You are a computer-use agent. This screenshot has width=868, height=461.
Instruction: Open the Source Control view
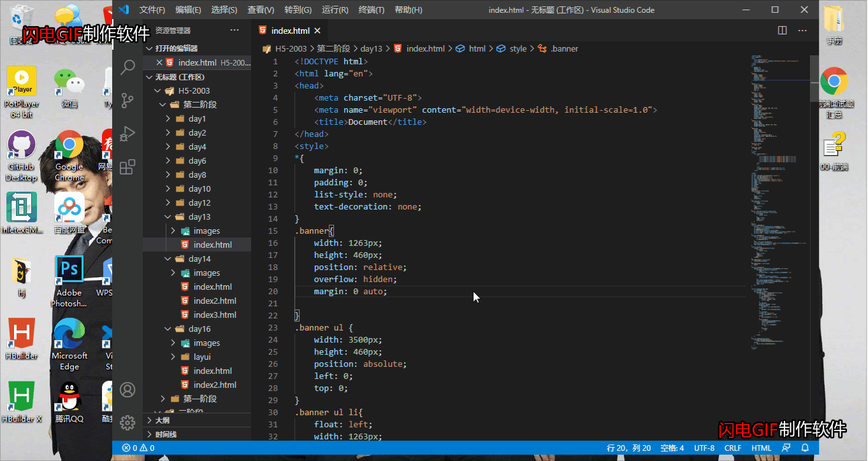pyautogui.click(x=127, y=101)
